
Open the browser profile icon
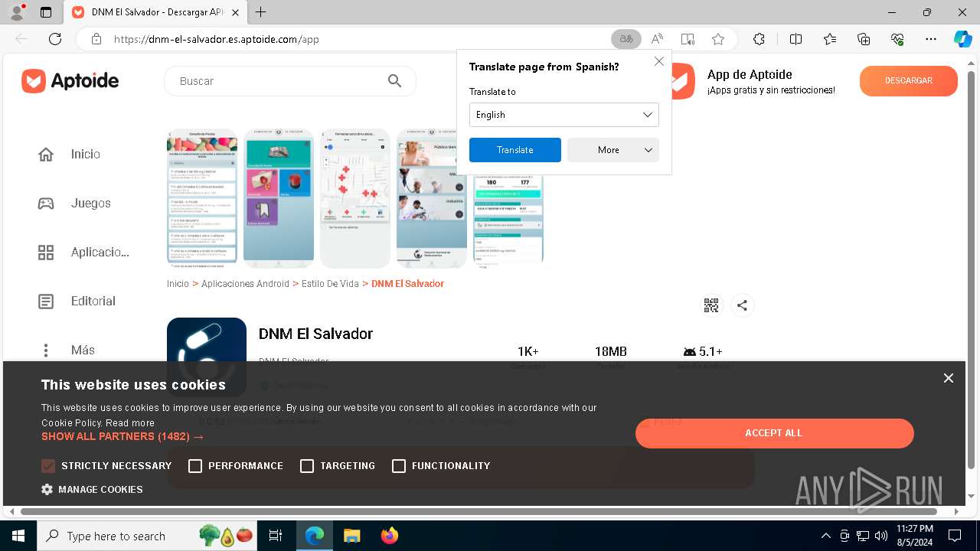coord(17,11)
